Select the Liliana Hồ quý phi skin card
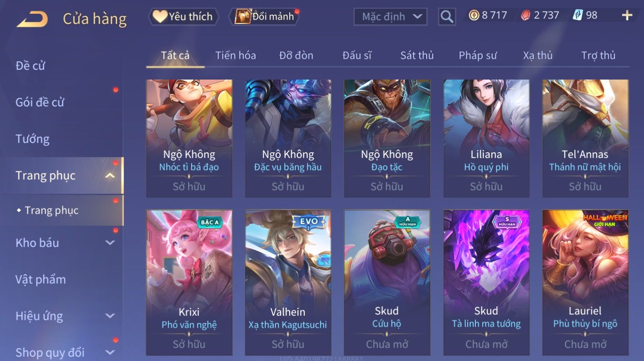The width and height of the screenshot is (644, 361). click(x=486, y=138)
